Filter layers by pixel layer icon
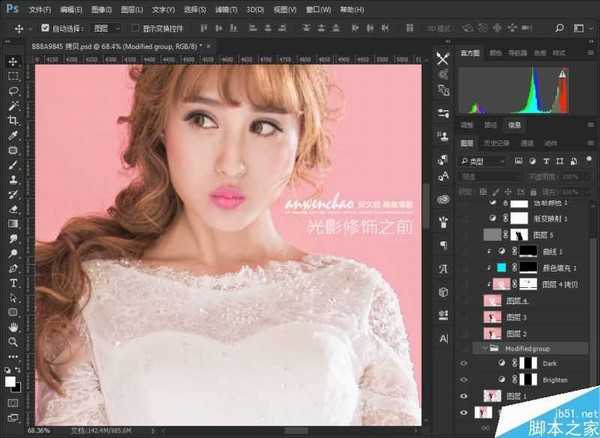Screen dimensions: 600x438 [518, 161]
